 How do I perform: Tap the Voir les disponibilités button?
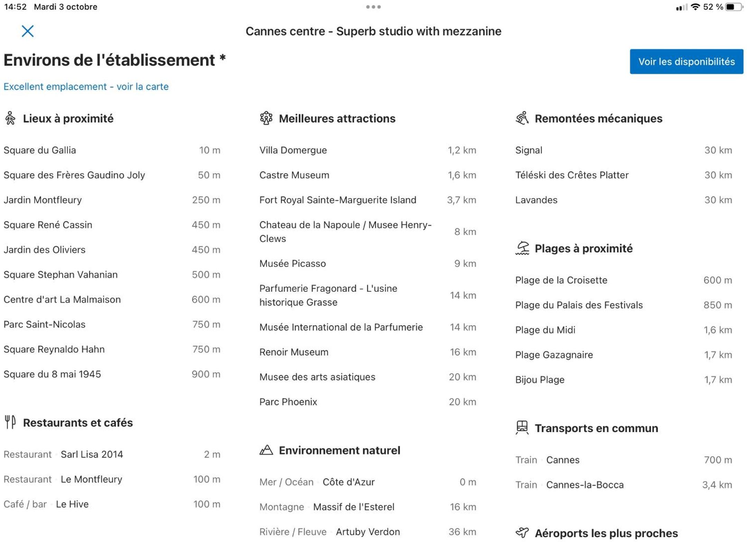pos(686,62)
